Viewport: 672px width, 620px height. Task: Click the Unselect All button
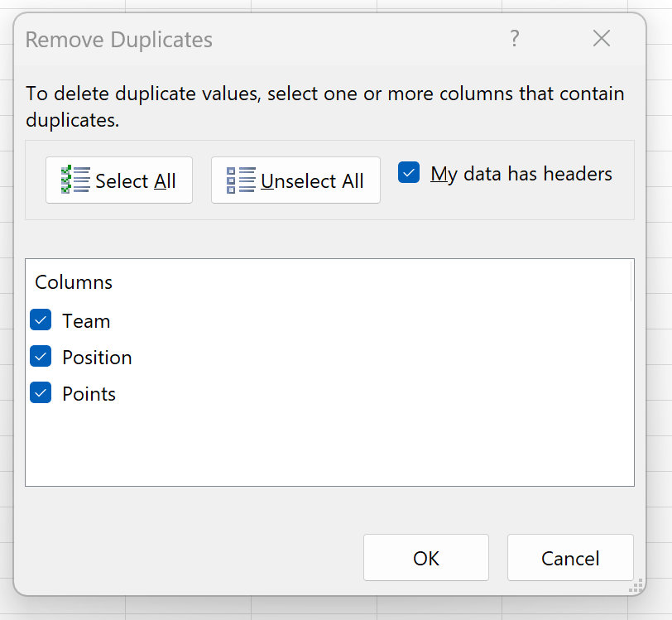295,180
